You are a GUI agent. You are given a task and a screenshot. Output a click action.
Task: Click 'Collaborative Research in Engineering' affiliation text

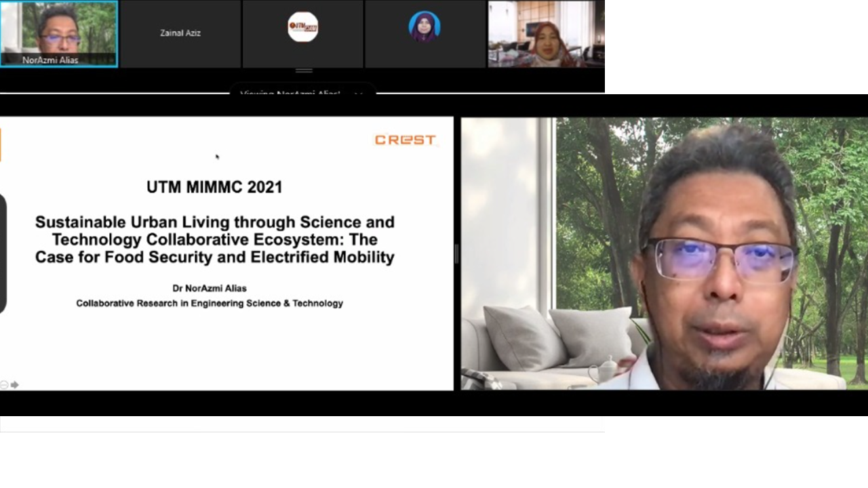coord(210,304)
